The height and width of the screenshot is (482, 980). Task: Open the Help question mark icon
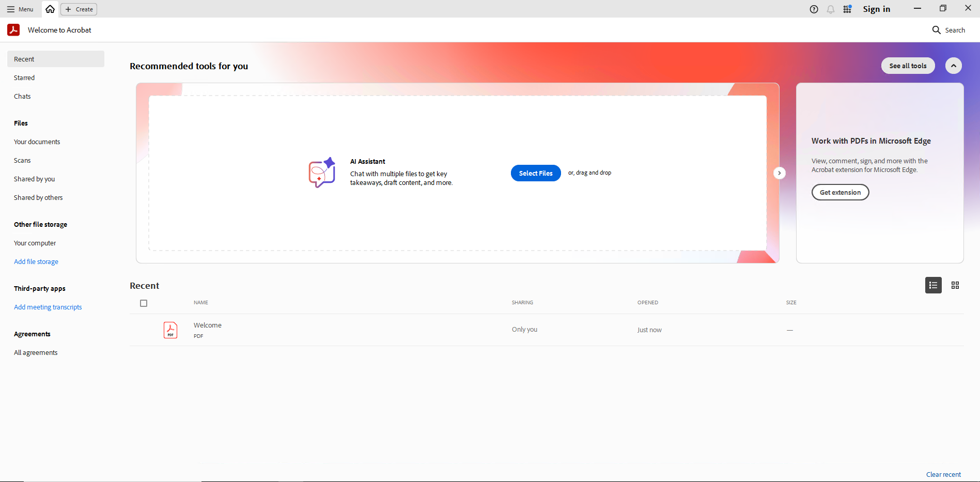tap(814, 9)
